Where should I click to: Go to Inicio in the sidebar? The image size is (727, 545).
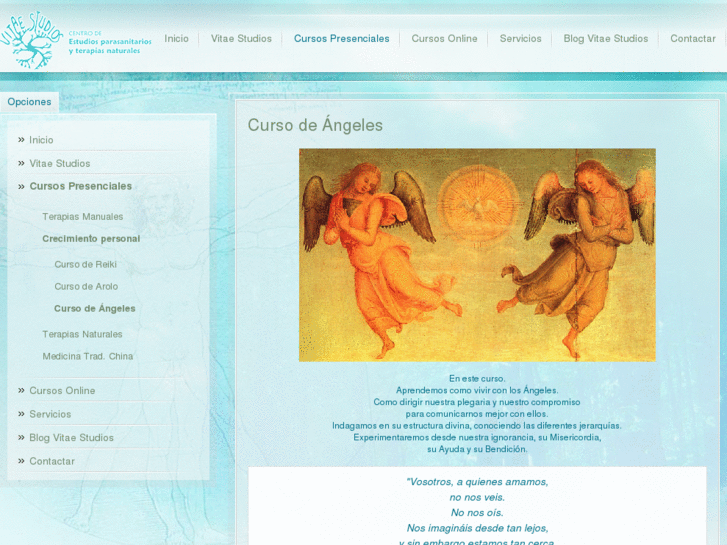click(x=41, y=140)
